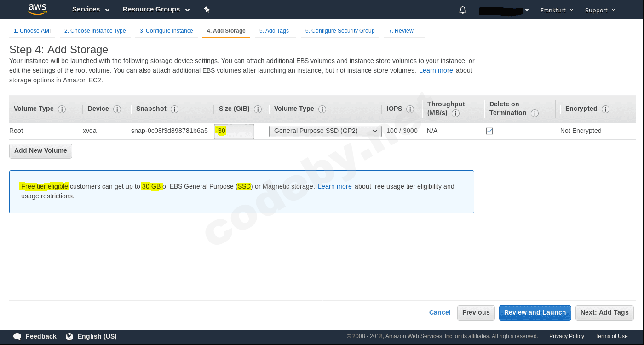The width and height of the screenshot is (644, 345).
Task: Open the Learn more link about free tier
Action: 334,186
